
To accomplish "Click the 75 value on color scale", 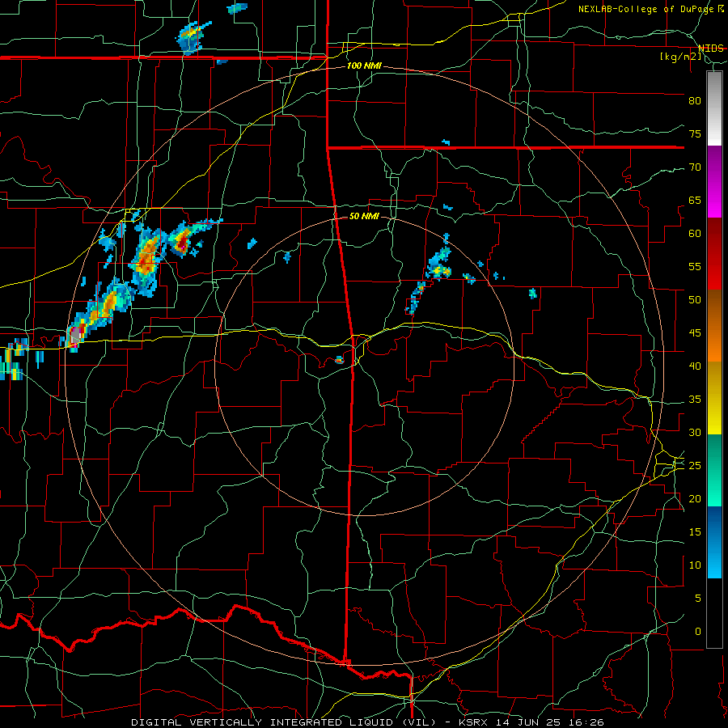I will [x=695, y=134].
